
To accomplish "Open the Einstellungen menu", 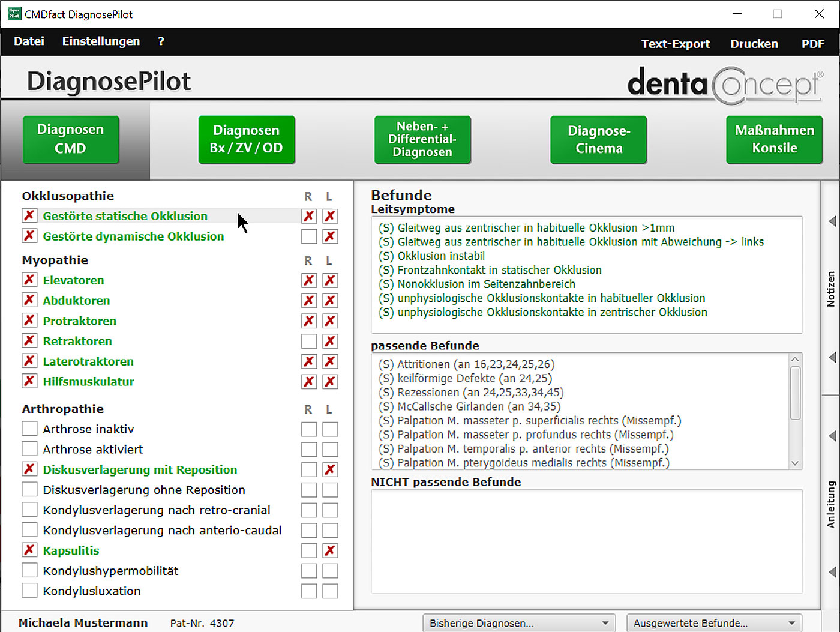I will 101,41.
